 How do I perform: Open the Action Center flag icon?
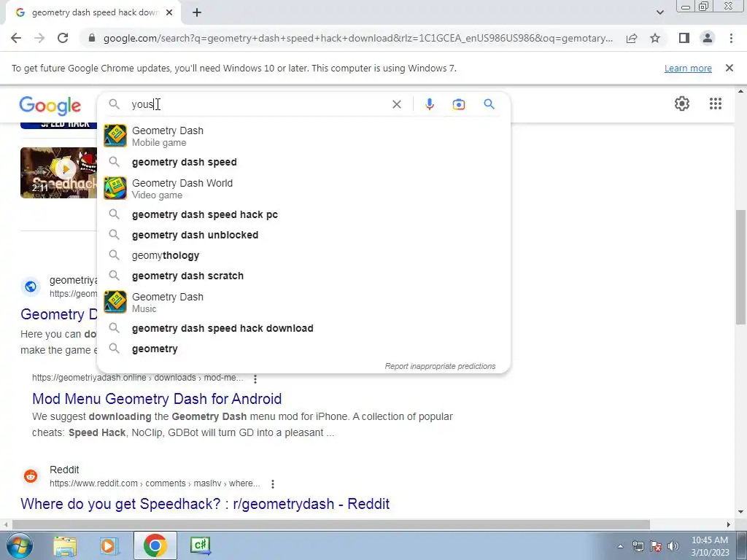(x=656, y=546)
